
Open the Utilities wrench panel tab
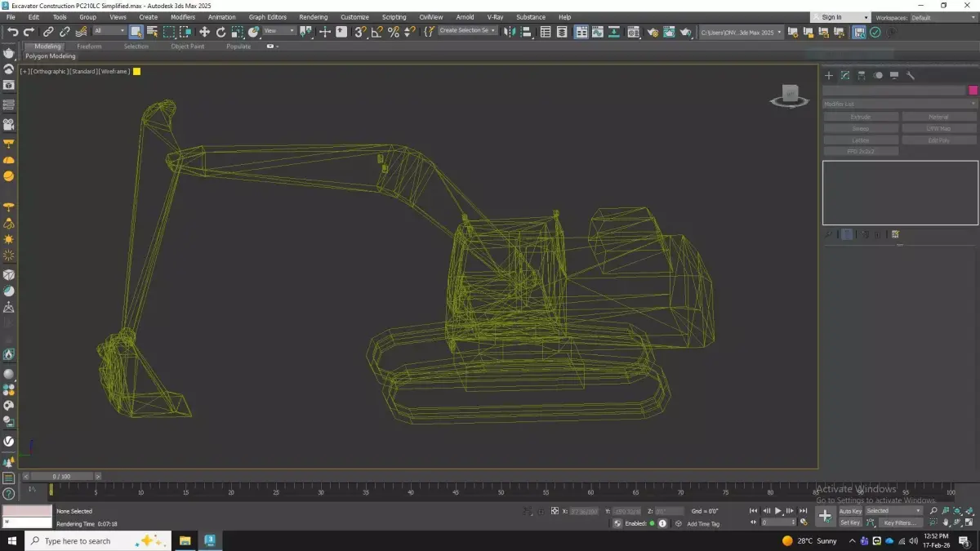tap(911, 75)
